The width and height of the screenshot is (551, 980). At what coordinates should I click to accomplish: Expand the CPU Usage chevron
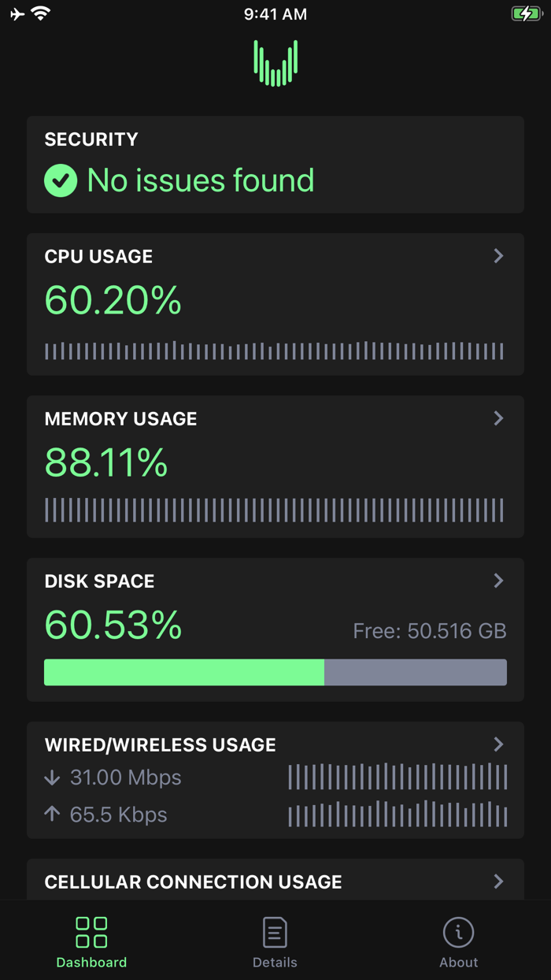click(x=498, y=256)
